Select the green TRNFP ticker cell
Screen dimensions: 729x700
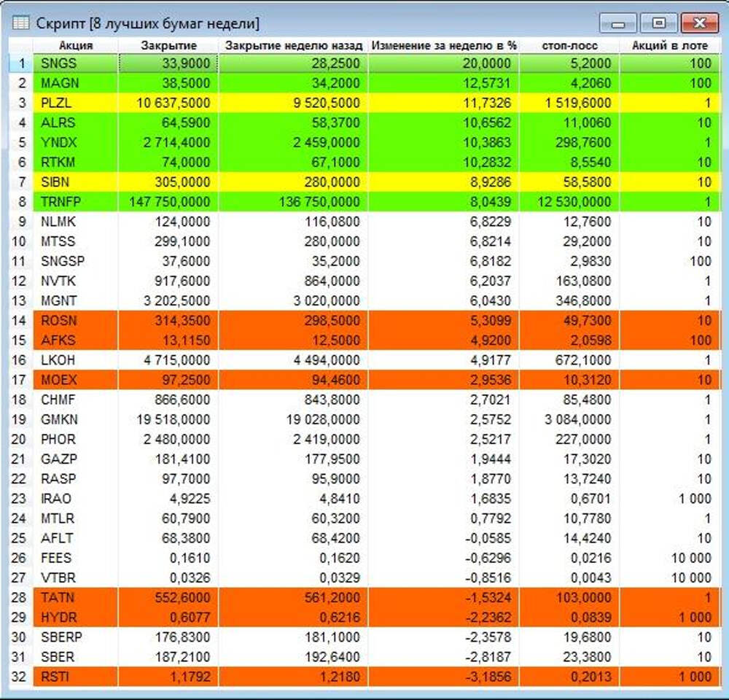click(61, 202)
